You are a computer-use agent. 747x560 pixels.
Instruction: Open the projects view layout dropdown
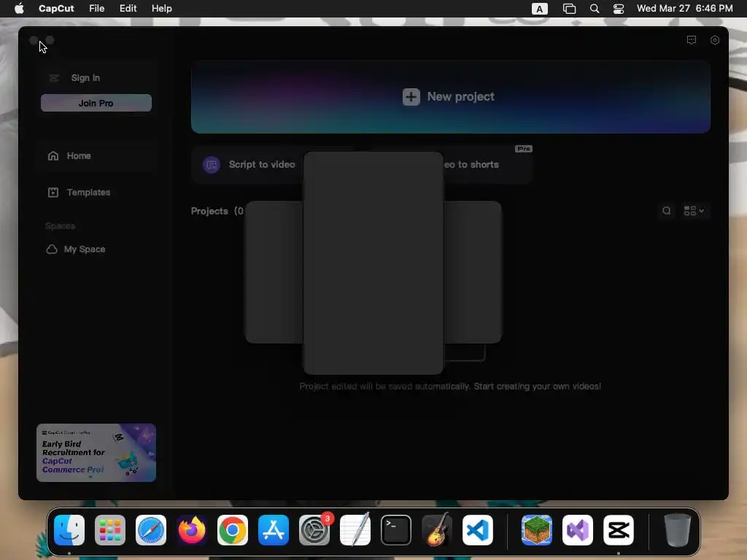point(694,211)
